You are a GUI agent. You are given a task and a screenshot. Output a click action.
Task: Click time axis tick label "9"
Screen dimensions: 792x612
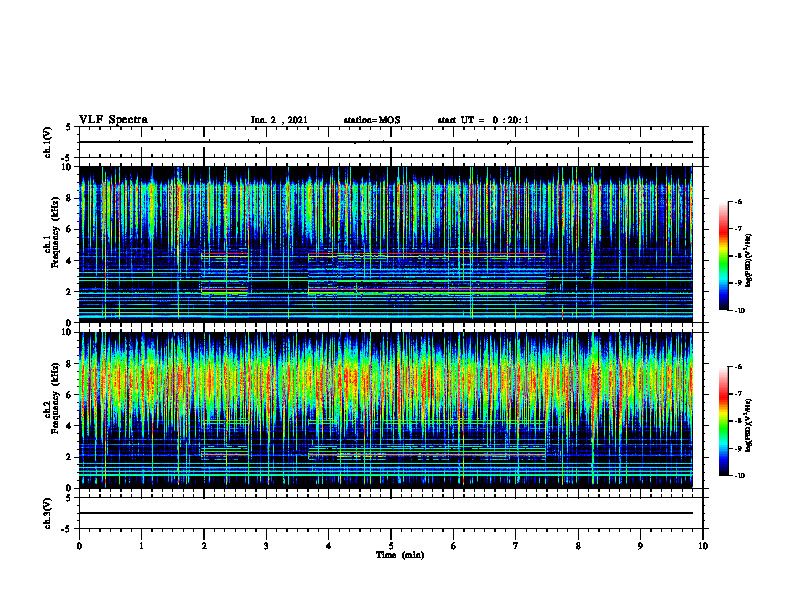(x=640, y=546)
